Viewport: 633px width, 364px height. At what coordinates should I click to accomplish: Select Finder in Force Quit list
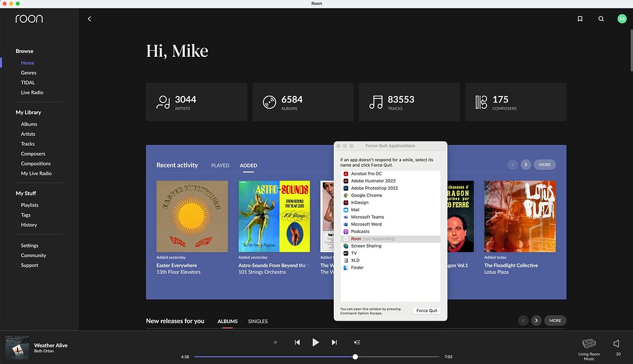pyautogui.click(x=391, y=268)
